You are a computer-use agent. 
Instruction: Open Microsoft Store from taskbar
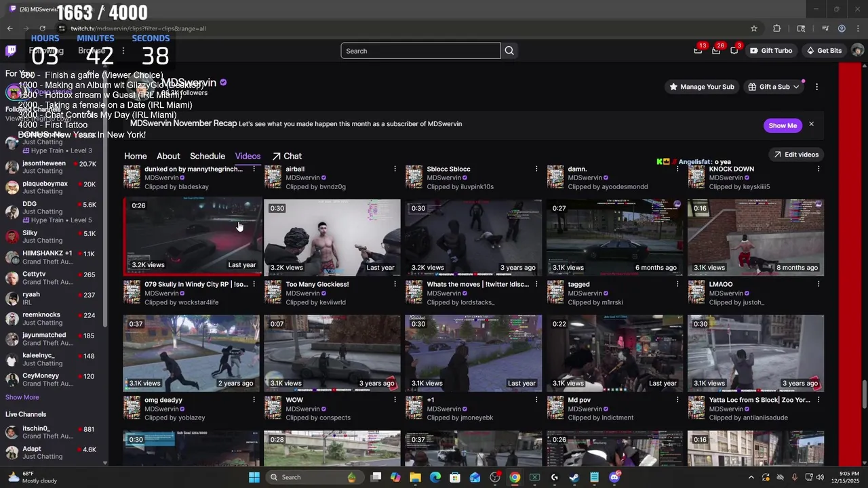pos(455,477)
